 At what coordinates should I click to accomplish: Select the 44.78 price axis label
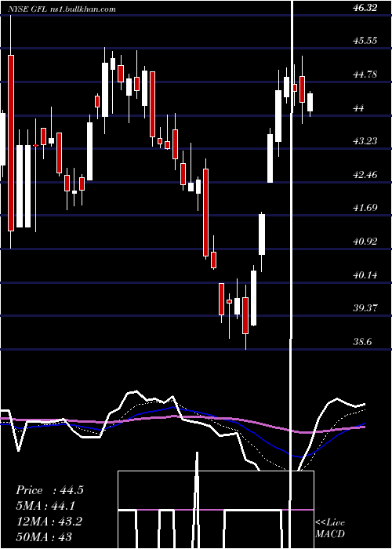point(365,75)
